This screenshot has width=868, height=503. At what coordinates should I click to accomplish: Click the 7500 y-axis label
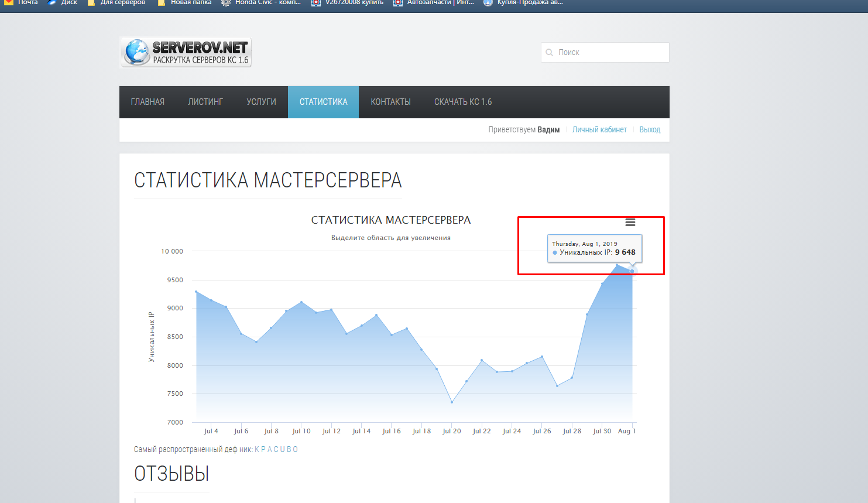(175, 393)
